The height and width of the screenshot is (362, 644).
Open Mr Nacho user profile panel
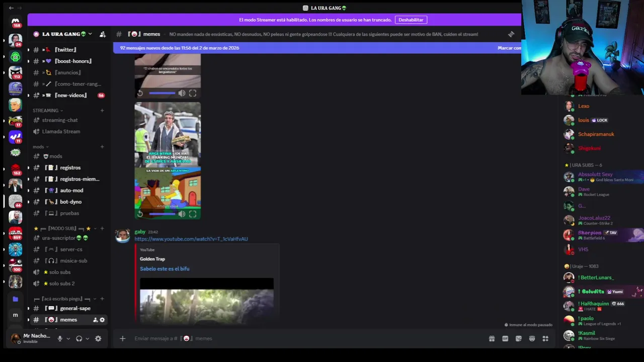coord(30,338)
